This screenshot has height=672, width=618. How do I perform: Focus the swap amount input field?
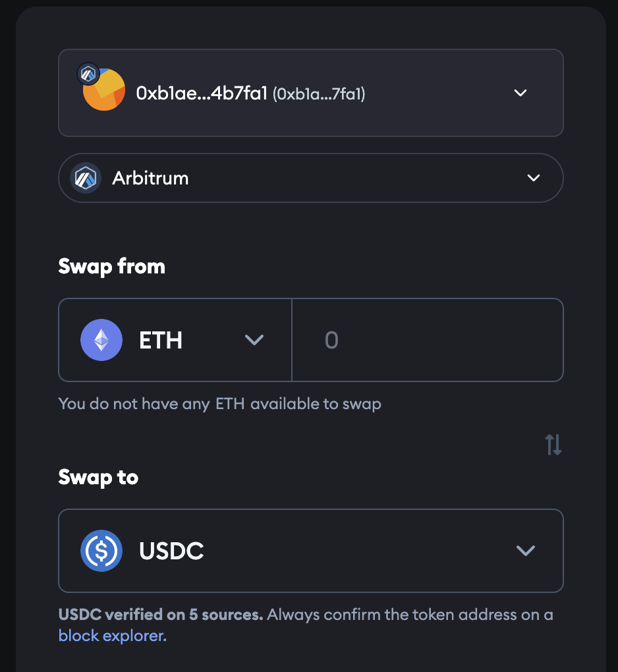428,340
